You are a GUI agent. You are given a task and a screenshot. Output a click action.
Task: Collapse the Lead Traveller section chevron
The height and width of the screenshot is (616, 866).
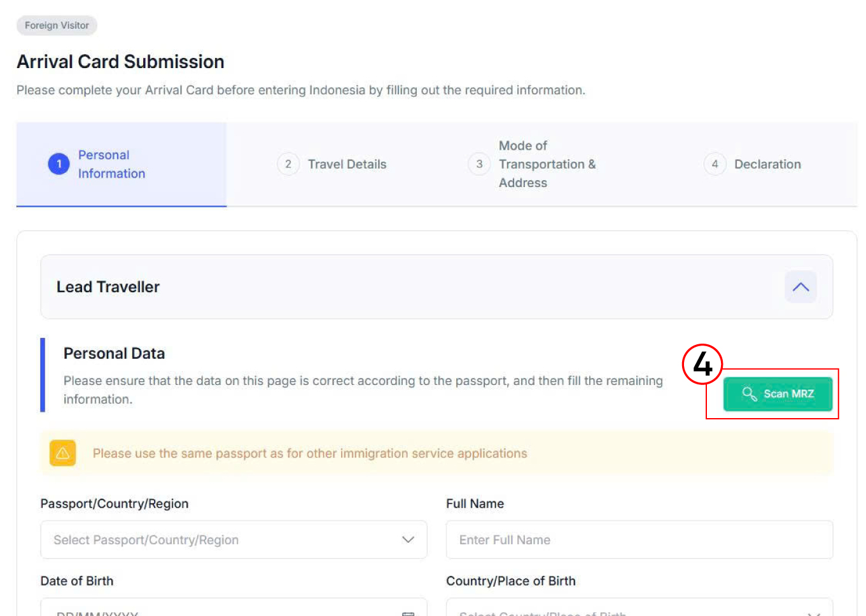click(x=800, y=287)
